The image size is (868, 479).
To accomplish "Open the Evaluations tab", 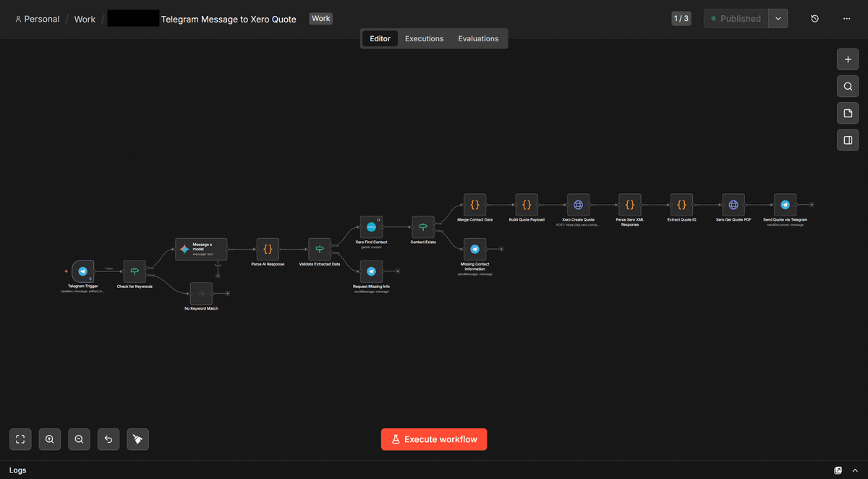I will (x=477, y=38).
